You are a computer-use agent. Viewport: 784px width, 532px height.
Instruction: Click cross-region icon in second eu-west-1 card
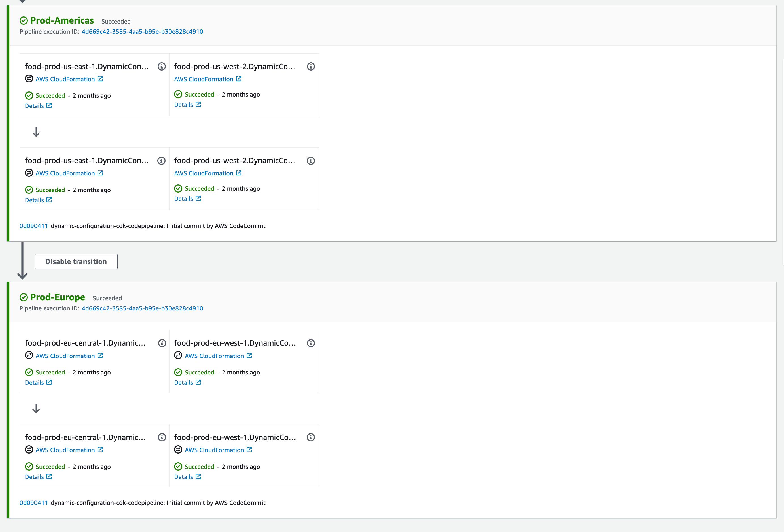pos(178,450)
